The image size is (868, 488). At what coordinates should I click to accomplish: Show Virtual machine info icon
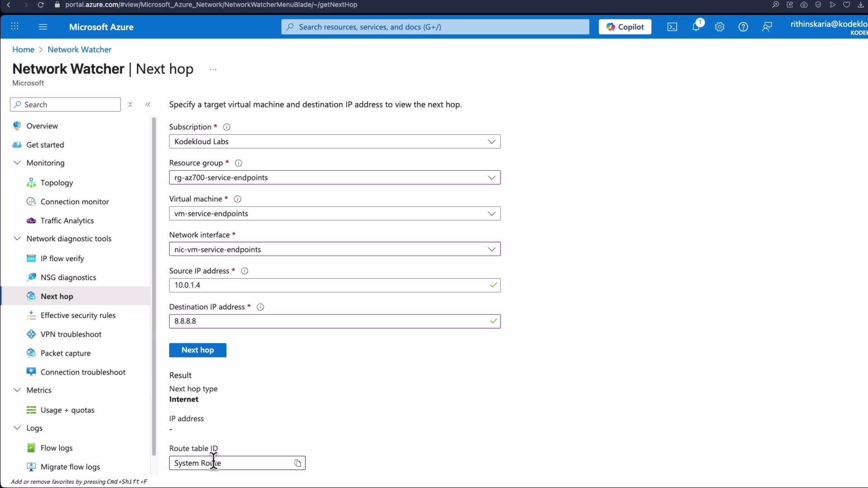click(x=238, y=199)
